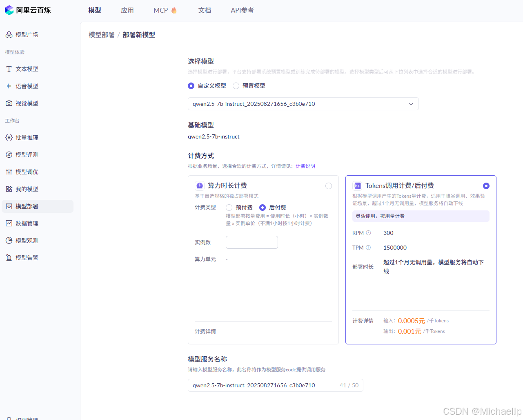This screenshot has height=420, width=523.
Task: Click the 视觉模型 camera icon
Action: [x=9, y=103]
